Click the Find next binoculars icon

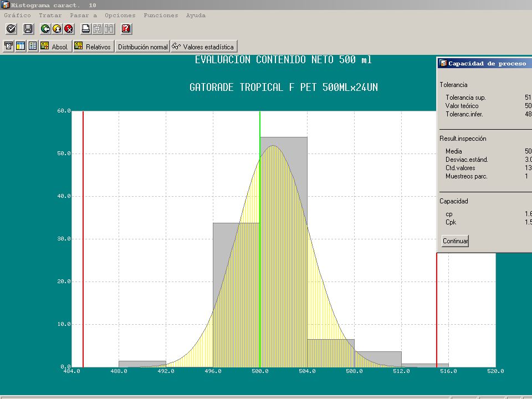coord(109,29)
